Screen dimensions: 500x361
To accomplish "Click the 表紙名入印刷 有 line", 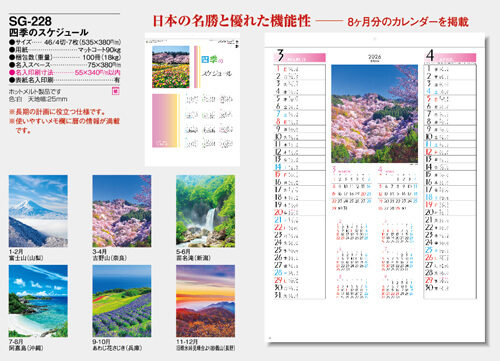I will (x=65, y=80).
